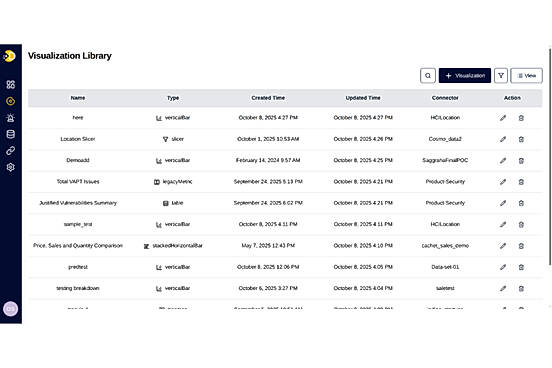Delete the Location Slicer row

tap(521, 139)
